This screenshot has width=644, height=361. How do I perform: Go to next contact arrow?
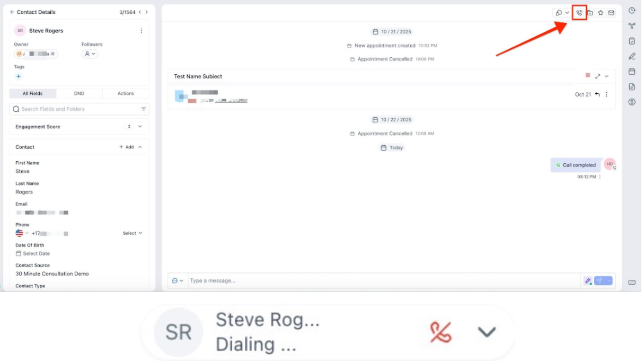(147, 12)
